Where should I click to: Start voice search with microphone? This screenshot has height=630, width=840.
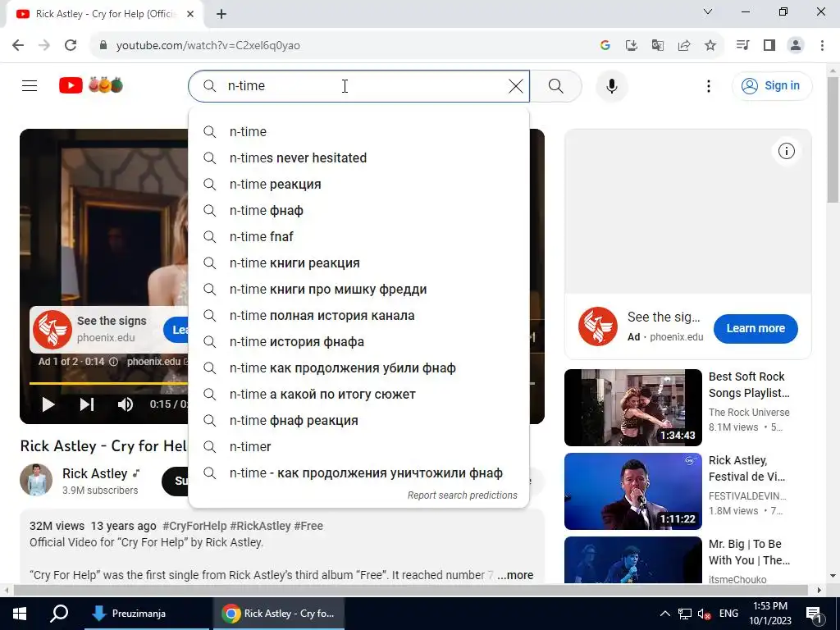(612, 85)
